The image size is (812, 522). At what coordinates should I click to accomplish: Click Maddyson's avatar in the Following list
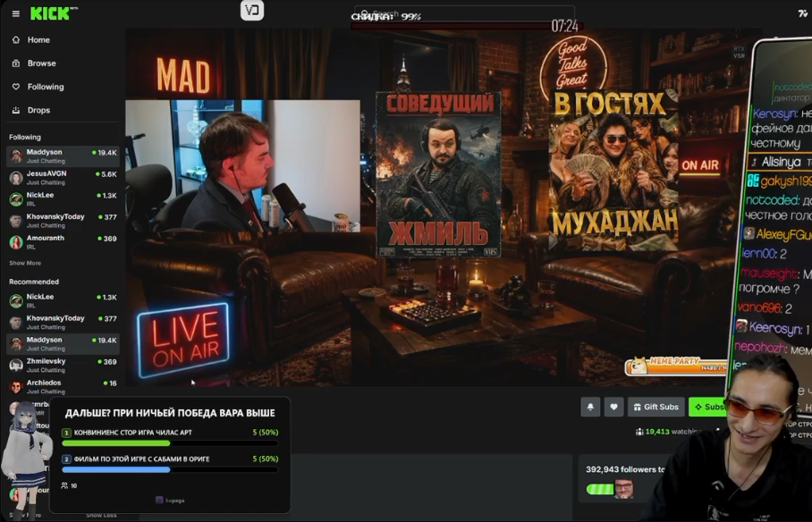tap(16, 156)
